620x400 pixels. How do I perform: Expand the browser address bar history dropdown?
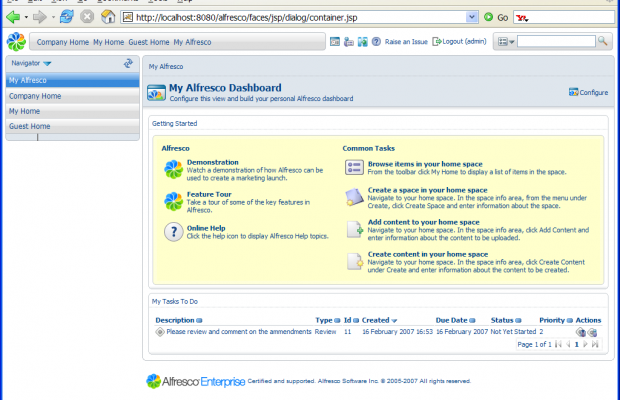pyautogui.click(x=472, y=17)
